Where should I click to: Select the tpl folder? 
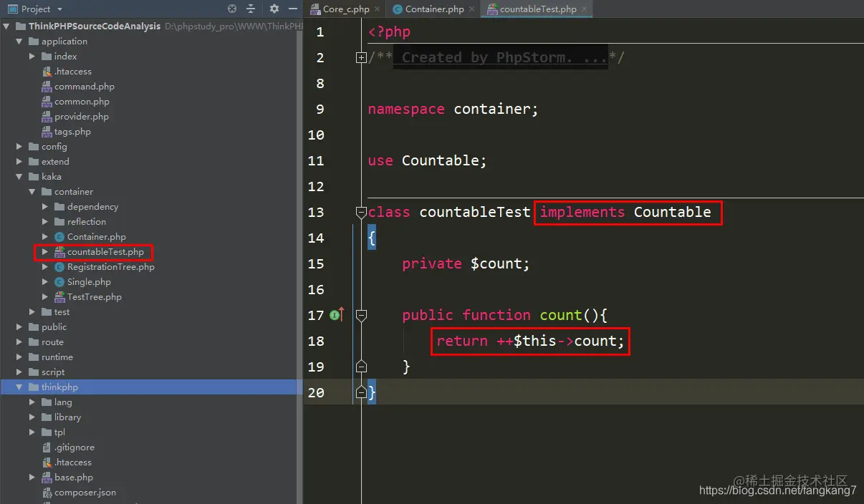click(x=59, y=432)
